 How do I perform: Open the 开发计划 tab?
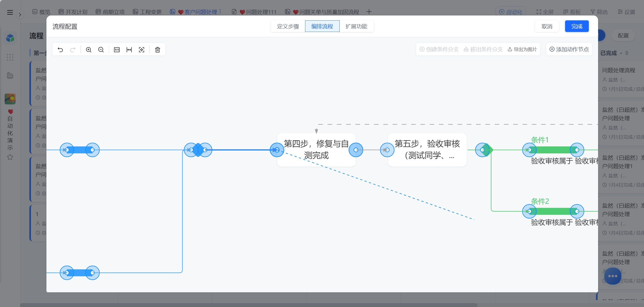[73, 12]
